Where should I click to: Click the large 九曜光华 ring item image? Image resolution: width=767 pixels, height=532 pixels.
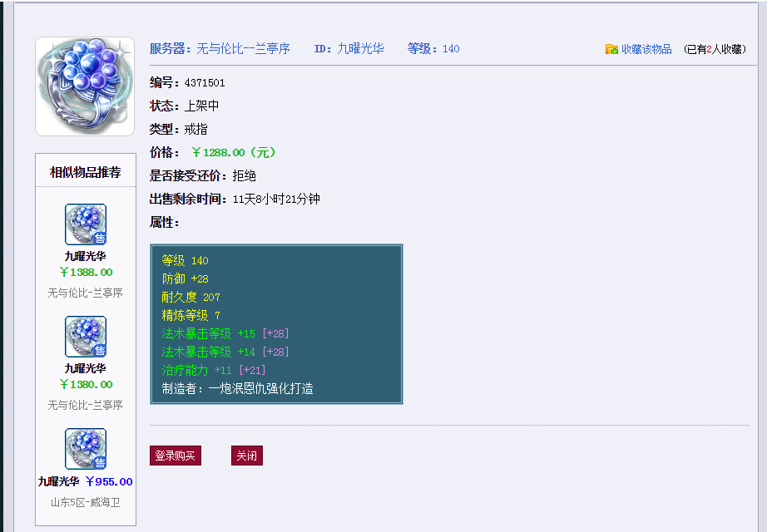(x=85, y=86)
